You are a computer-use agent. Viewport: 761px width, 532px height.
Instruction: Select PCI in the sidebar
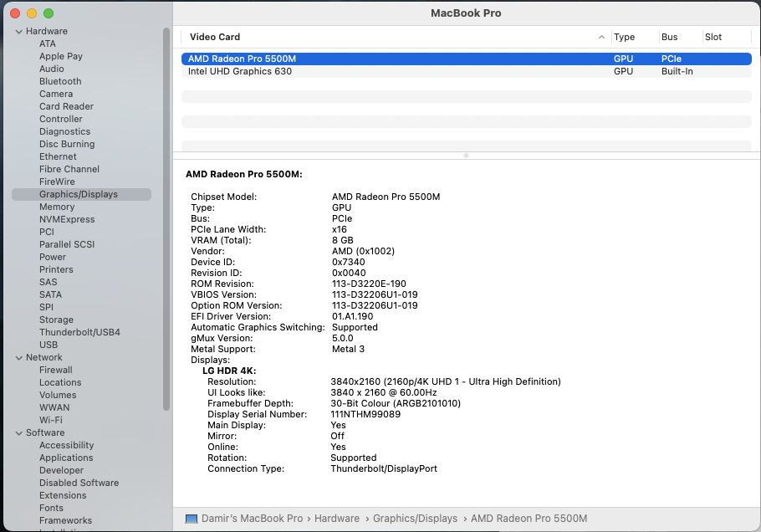pyautogui.click(x=47, y=232)
